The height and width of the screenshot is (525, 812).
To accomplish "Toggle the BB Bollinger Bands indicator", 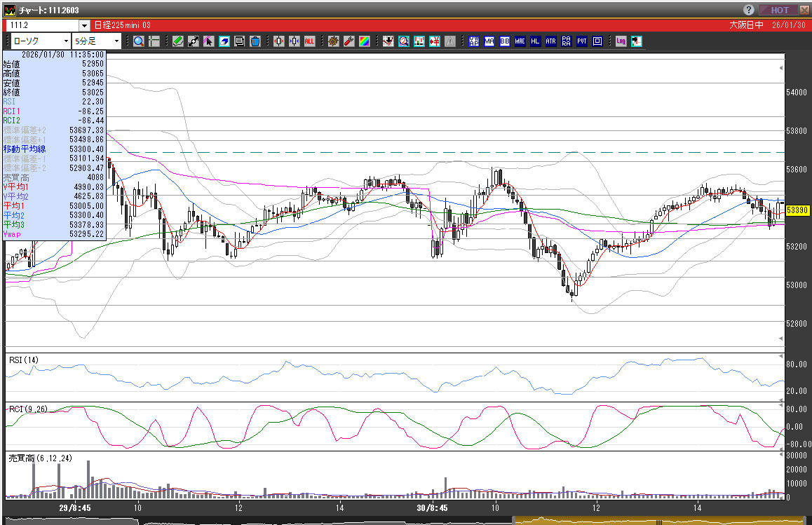I will (504, 41).
